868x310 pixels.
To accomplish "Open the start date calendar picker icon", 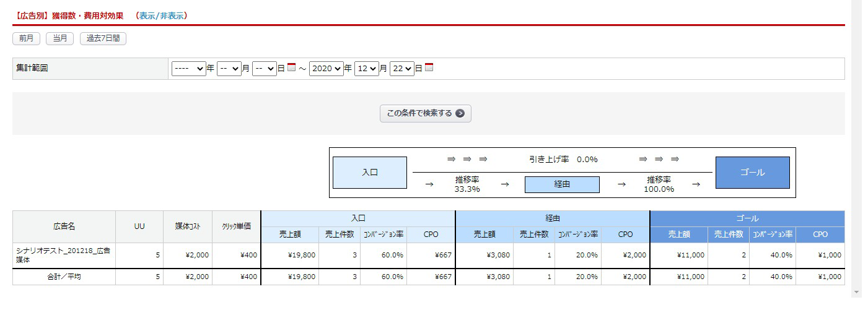I will [291, 68].
